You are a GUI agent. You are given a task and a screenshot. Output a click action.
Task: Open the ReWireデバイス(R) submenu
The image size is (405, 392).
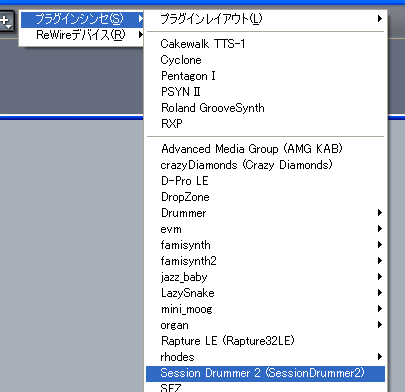(x=82, y=35)
